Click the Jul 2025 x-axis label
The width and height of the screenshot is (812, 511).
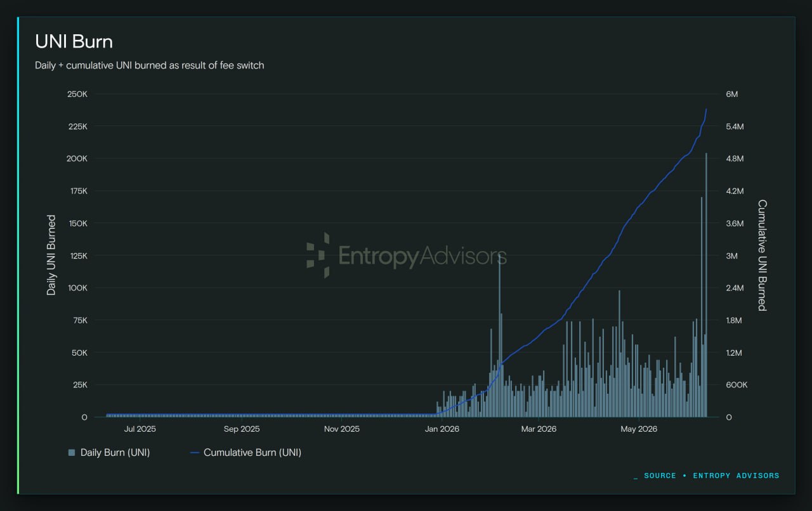[140, 429]
